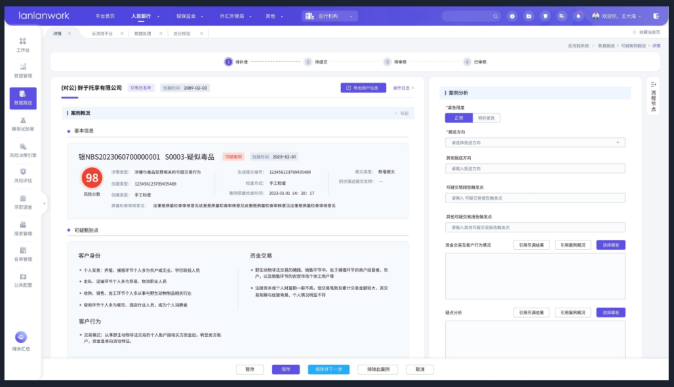Click the logout icon at header right

pos(656,16)
